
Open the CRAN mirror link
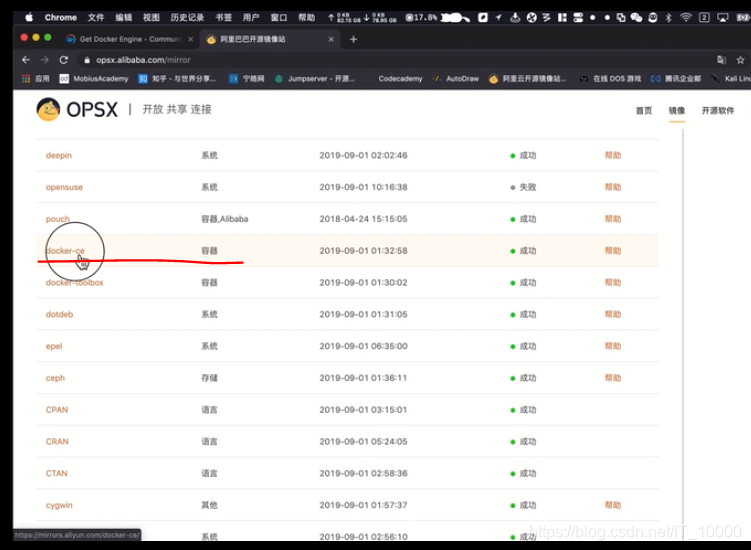click(x=57, y=441)
